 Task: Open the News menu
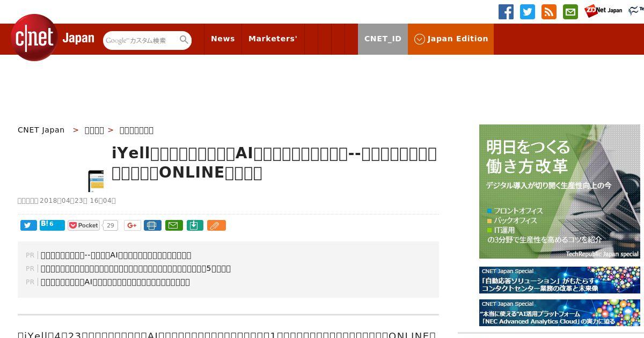click(x=223, y=39)
